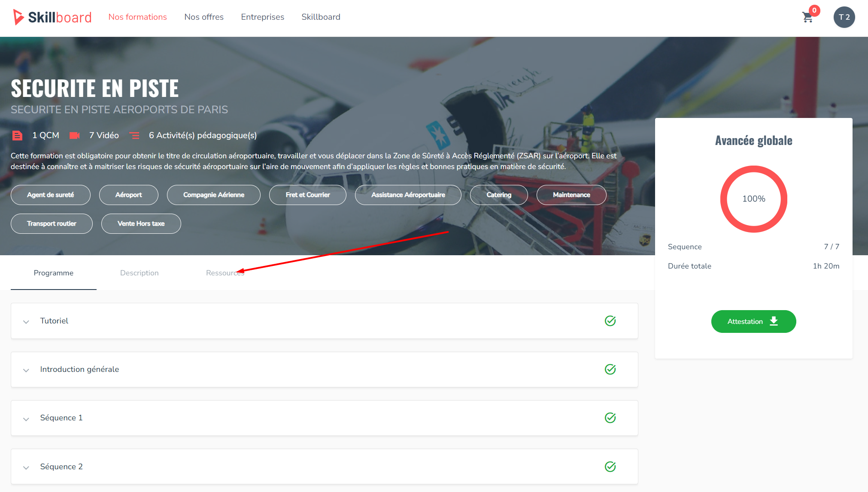The height and width of the screenshot is (492, 868).
Task: Click the Vente Hors taxe tag
Action: click(141, 223)
